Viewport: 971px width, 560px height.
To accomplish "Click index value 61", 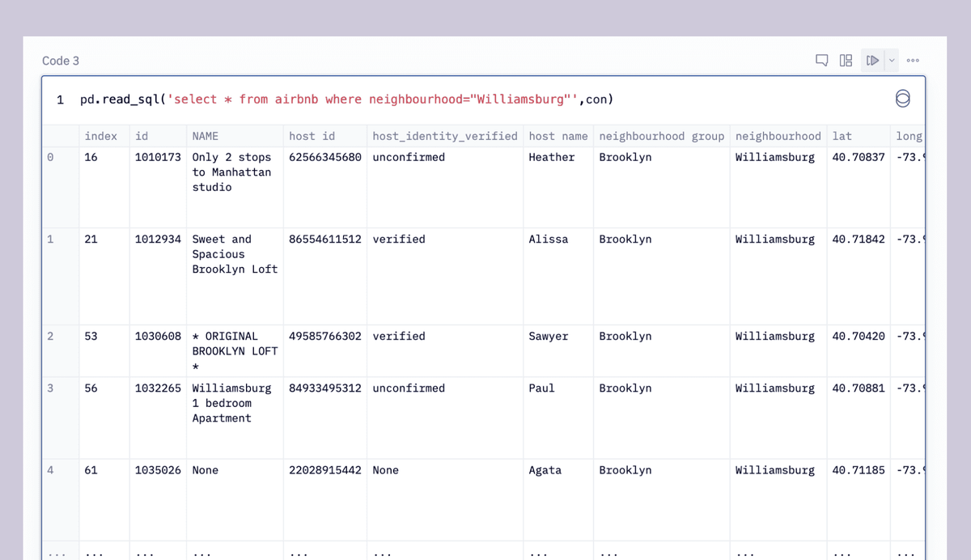I will [91, 469].
